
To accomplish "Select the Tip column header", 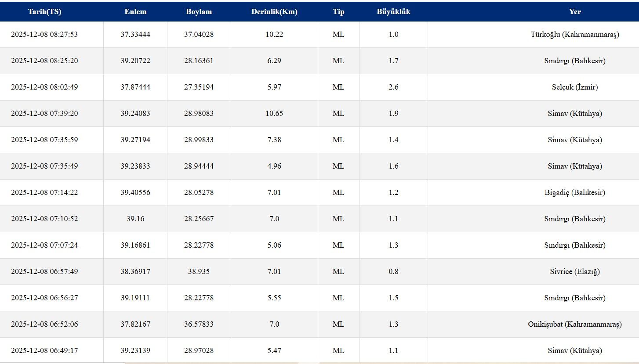I will [338, 12].
